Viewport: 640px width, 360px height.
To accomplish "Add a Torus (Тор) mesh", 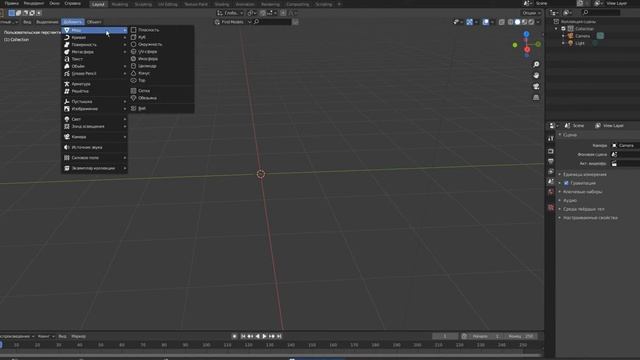I will pyautogui.click(x=162, y=80).
